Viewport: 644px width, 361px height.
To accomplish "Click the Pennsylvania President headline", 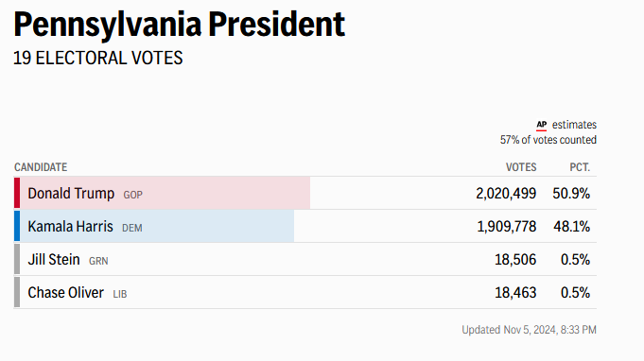I will pyautogui.click(x=179, y=25).
